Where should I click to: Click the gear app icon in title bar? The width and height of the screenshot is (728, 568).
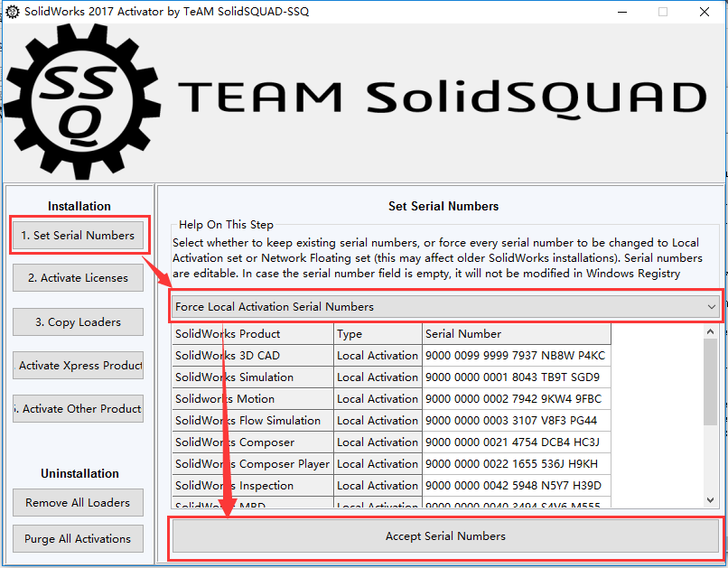pyautogui.click(x=12, y=12)
